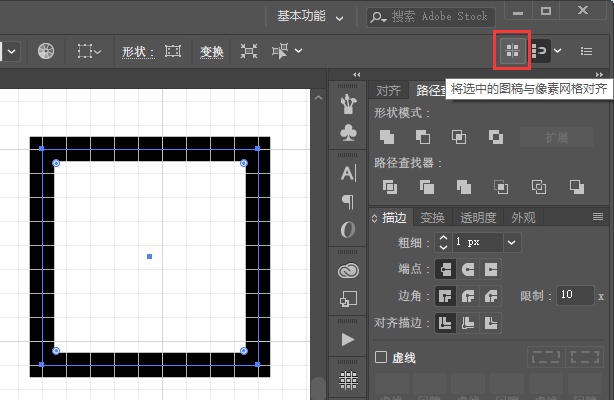Click the miter limit 10 field
614x400 pixels.
pos(575,295)
